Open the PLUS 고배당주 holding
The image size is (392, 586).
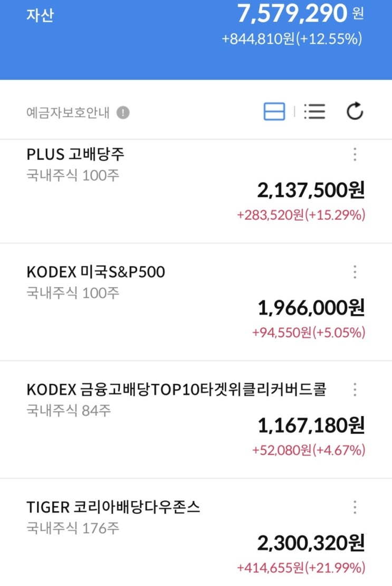click(75, 154)
